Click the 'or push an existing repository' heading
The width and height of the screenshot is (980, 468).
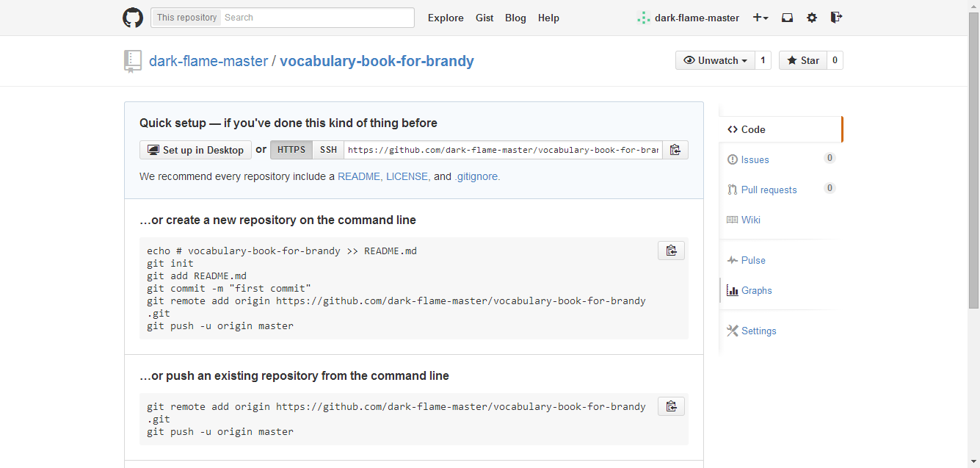294,375
